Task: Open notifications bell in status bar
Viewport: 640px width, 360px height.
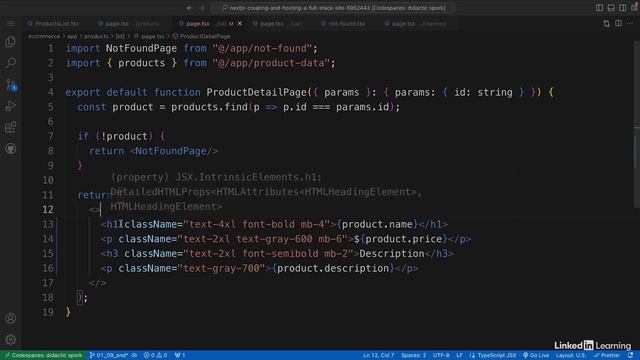Action: pyautogui.click(x=631, y=356)
